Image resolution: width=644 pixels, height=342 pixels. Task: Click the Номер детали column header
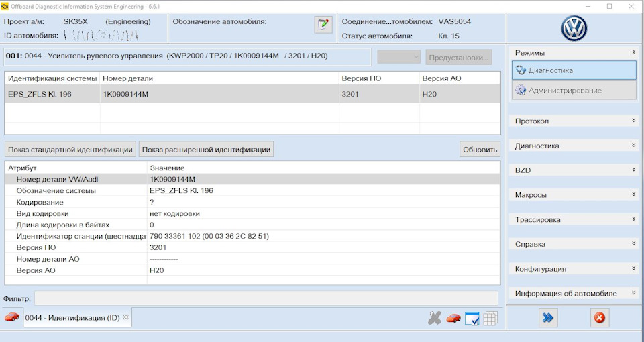pos(219,78)
